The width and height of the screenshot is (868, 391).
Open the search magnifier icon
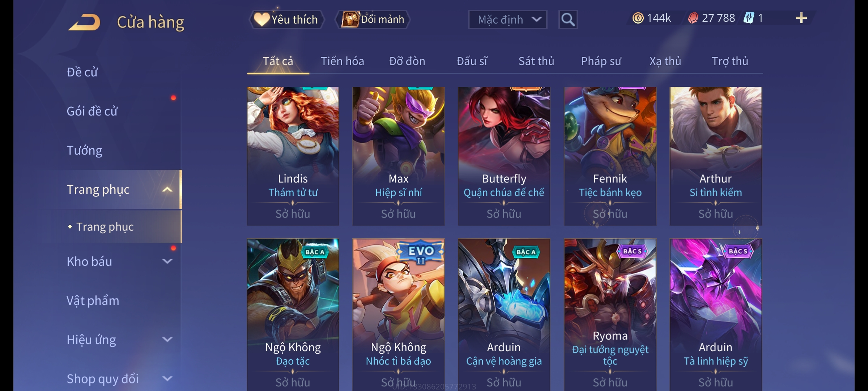pos(568,20)
